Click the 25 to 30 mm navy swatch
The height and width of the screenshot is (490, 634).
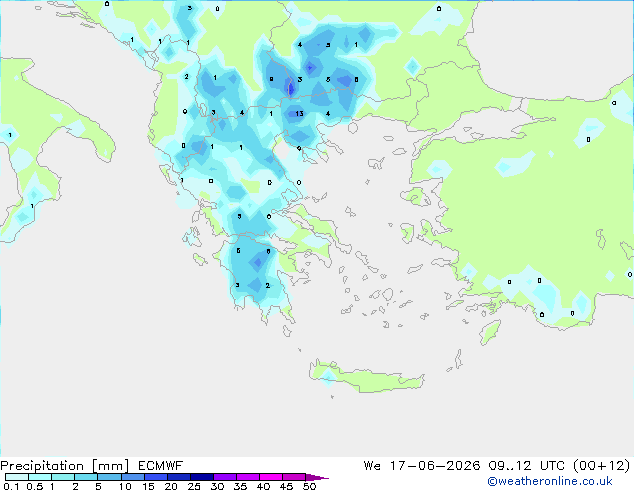point(202,477)
